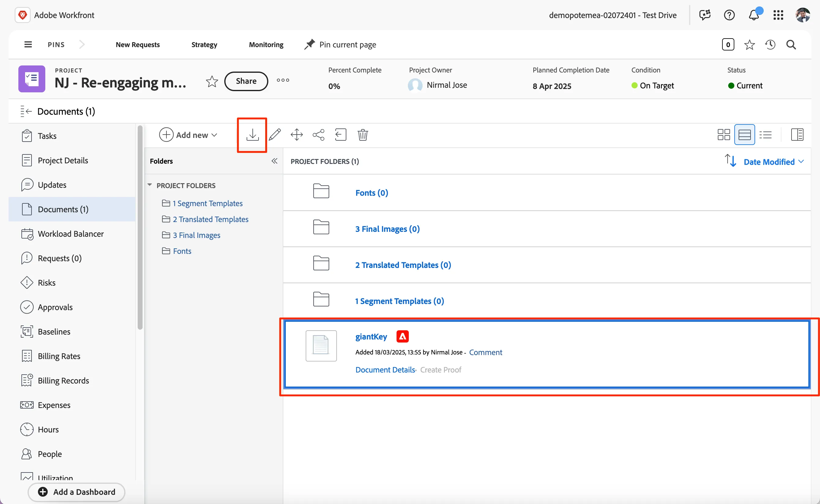Screen dimensions: 820x504
Task: Click the Share button
Action: (246, 81)
